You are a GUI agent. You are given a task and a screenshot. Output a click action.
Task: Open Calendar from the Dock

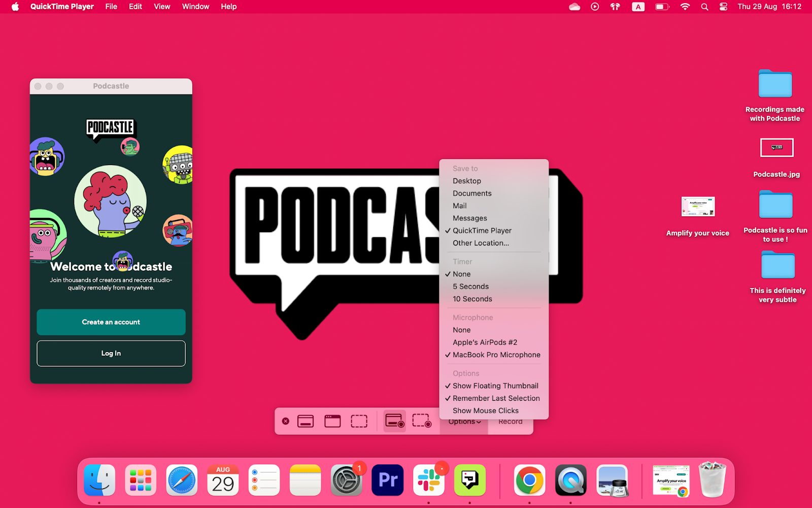click(x=223, y=480)
